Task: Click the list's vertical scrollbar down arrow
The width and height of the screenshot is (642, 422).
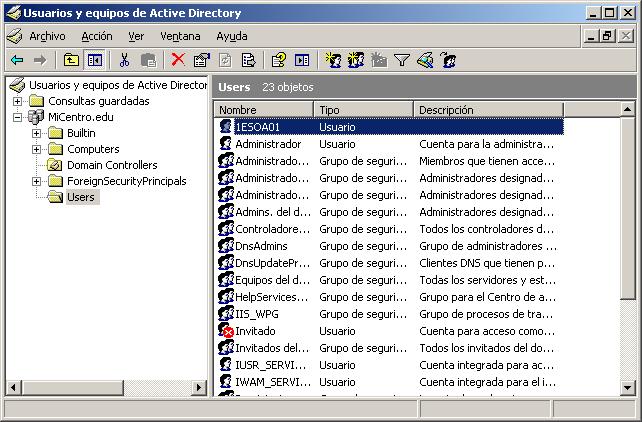Action: pos(628,389)
